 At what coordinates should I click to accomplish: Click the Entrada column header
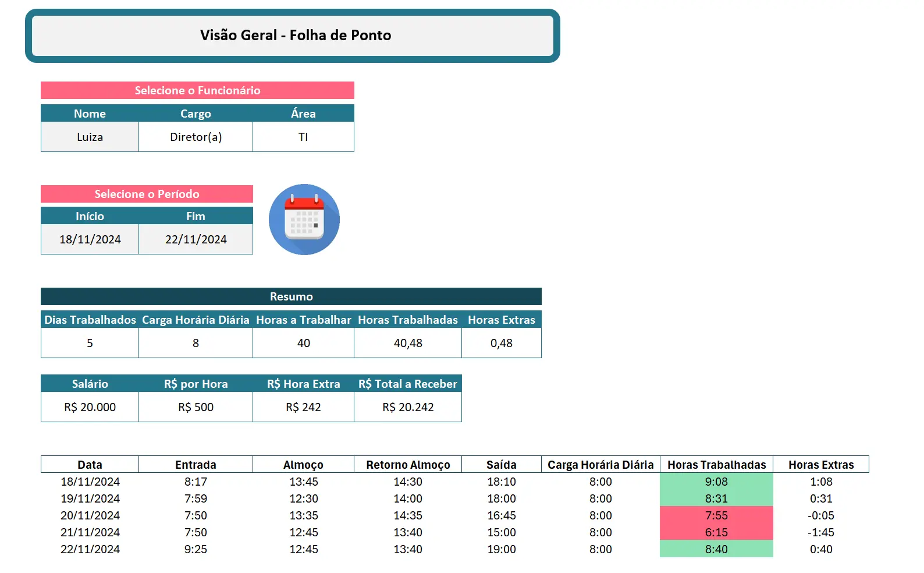click(196, 465)
